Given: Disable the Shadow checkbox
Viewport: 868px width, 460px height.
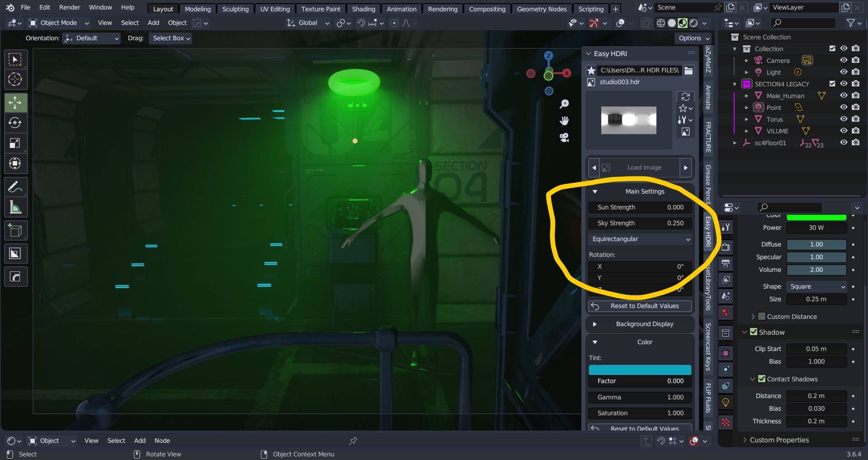Looking at the screenshot, I should (x=754, y=332).
